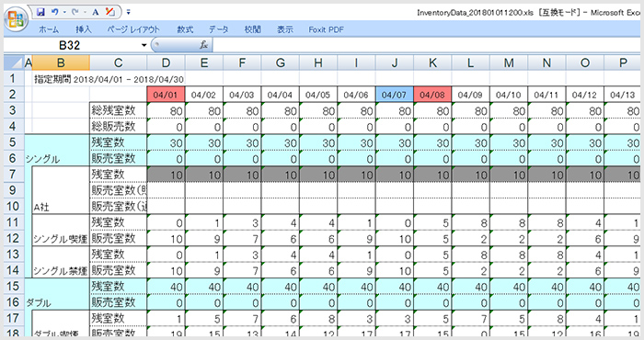The height and width of the screenshot is (340, 644).
Task: Click the fx insert function button
Action: click(203, 45)
